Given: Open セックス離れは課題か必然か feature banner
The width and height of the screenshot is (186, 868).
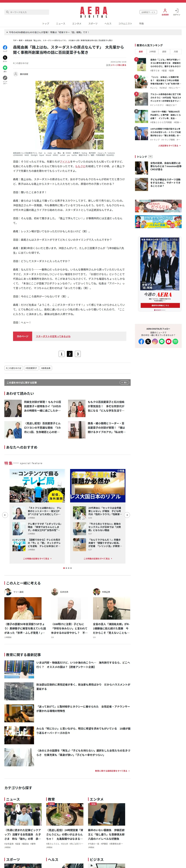Looking at the screenshot, I should pos(98,486).
